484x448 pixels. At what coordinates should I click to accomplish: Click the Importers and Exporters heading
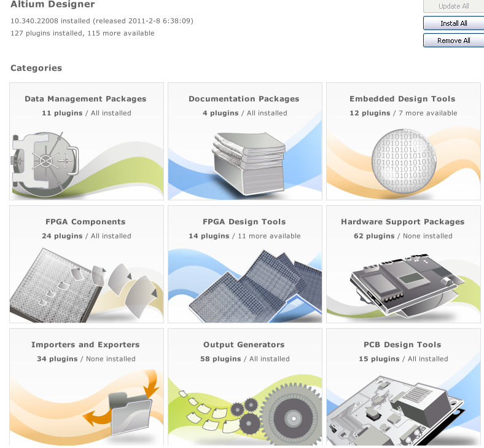pyautogui.click(x=85, y=345)
